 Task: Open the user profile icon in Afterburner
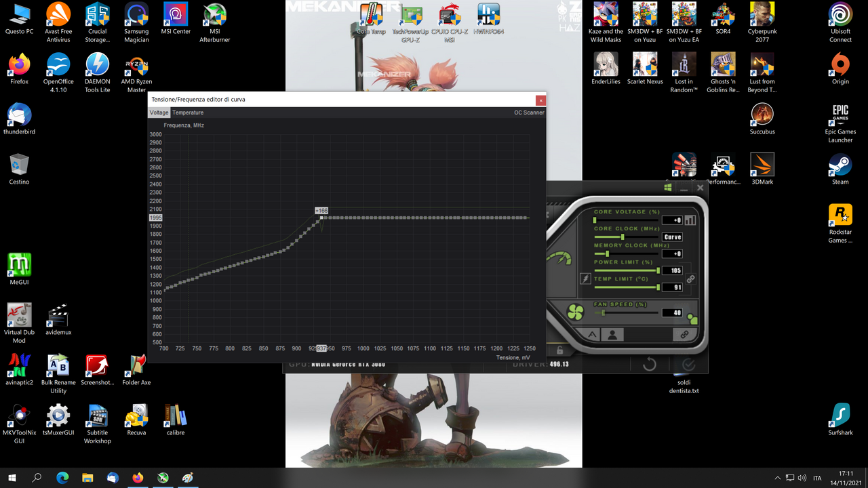612,334
